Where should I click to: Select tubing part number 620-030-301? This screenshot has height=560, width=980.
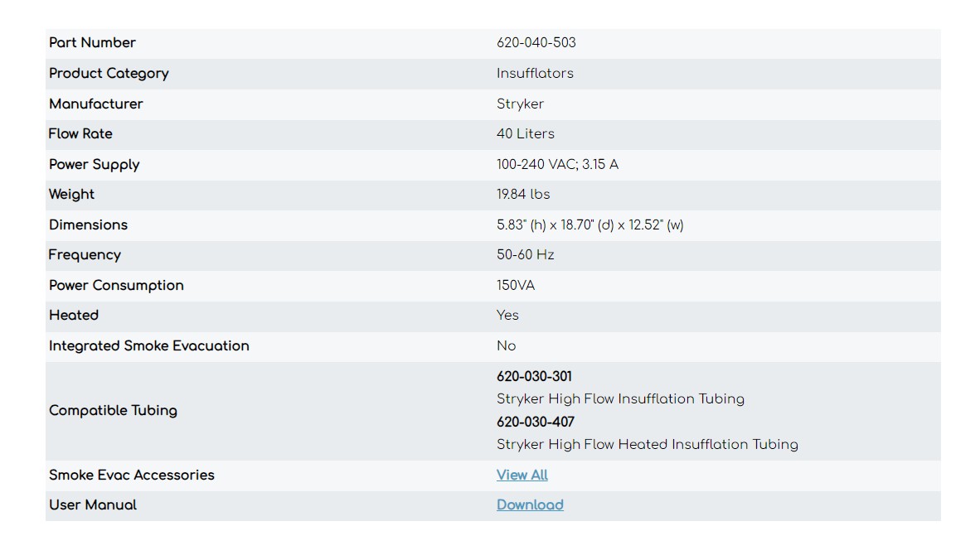(535, 377)
